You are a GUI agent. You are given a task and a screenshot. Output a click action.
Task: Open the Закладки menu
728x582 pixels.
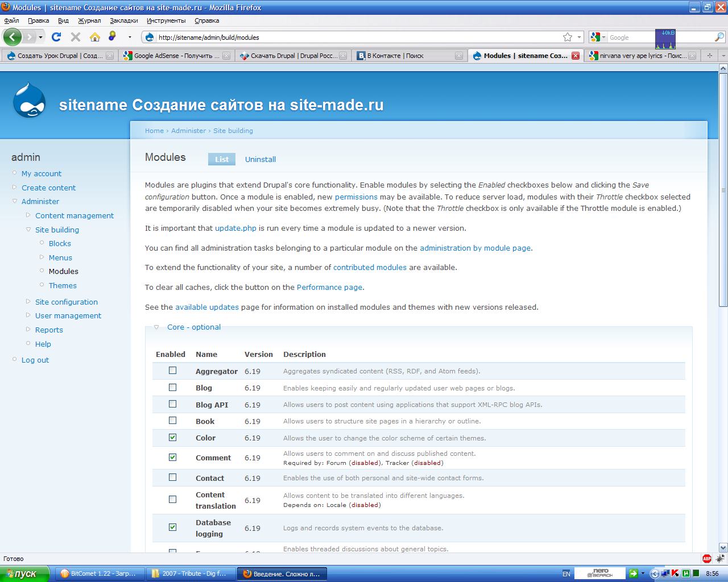124,20
